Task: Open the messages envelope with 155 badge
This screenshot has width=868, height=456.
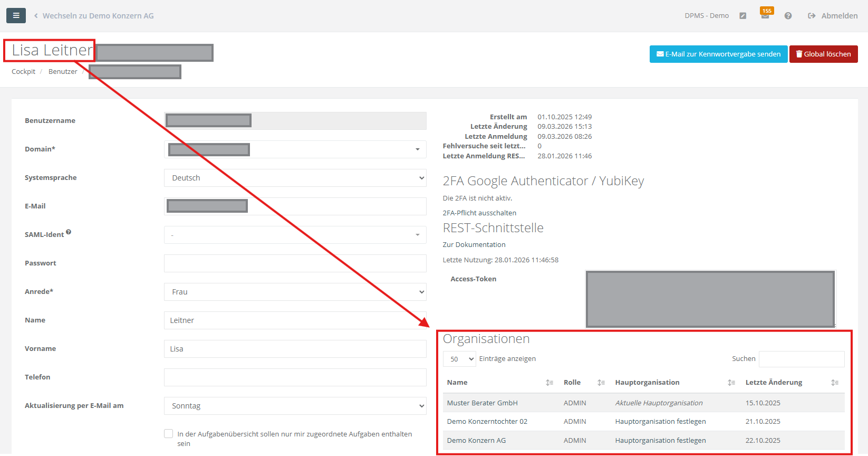Action: click(x=765, y=16)
